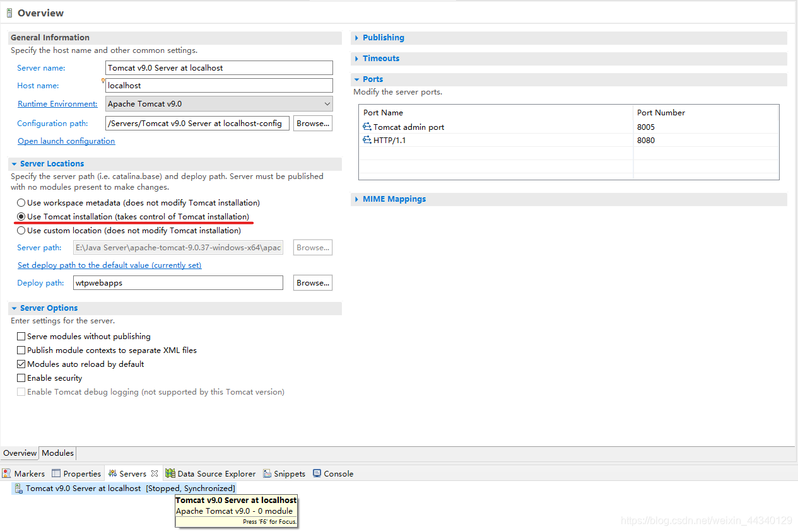
Task: Browse for the Configuration path
Action: pos(313,124)
